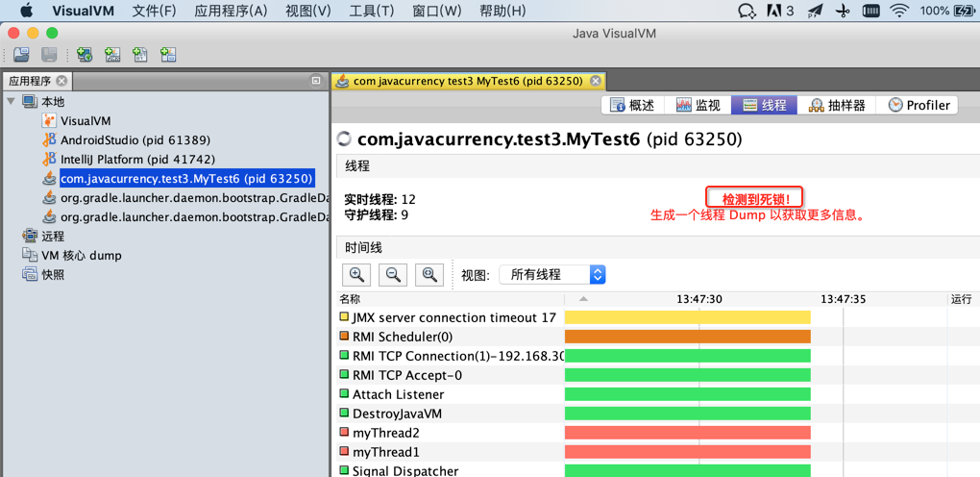This screenshot has width=980, height=477.
Task: Open the 视图 所有线程 dropdown
Action: click(552, 274)
